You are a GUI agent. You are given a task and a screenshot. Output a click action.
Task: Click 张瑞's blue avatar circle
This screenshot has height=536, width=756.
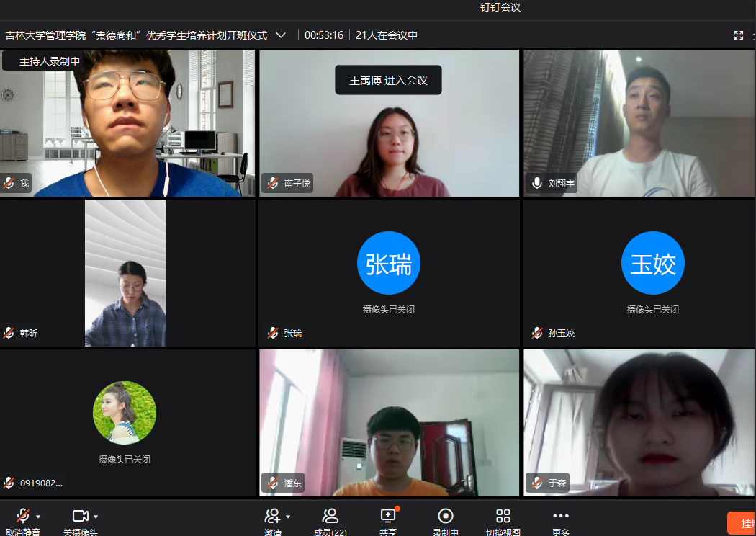pyautogui.click(x=389, y=263)
